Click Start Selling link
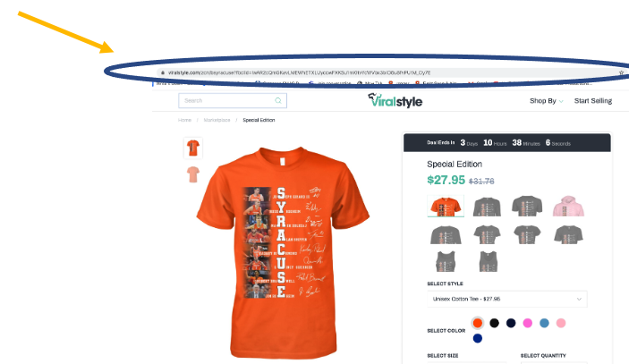Screen dimensions: 629x364 593,101
